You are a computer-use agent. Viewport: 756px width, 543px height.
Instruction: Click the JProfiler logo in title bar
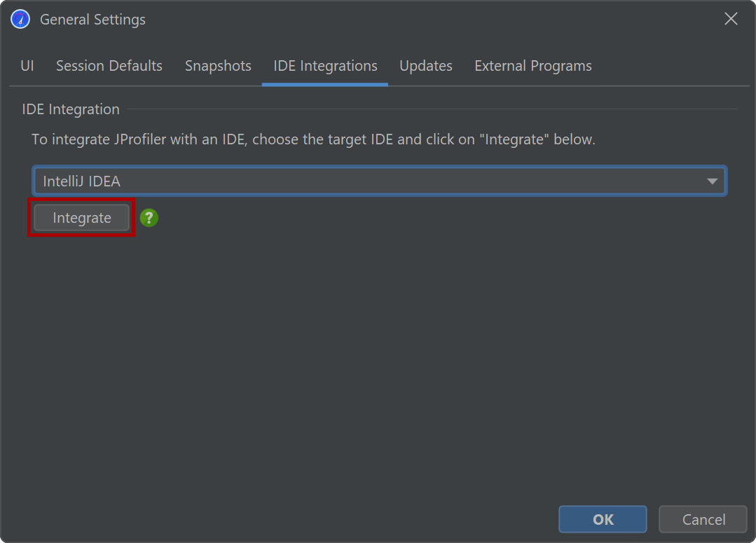pyautogui.click(x=20, y=20)
